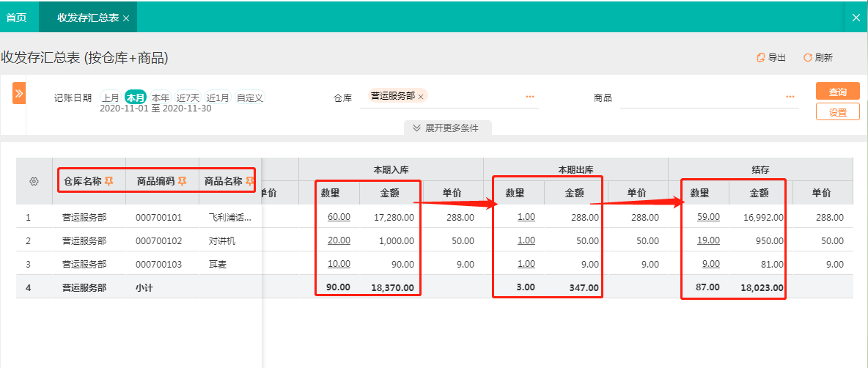Viewport: 868px width, 368px height.
Task: Unpin the 商品编码 column pin icon
Action: tap(182, 181)
